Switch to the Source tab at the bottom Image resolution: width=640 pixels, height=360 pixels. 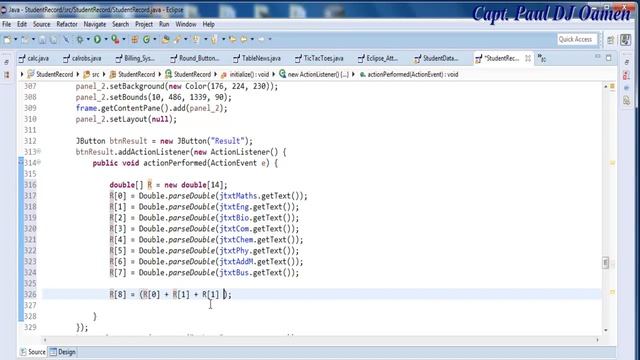click(x=33, y=352)
